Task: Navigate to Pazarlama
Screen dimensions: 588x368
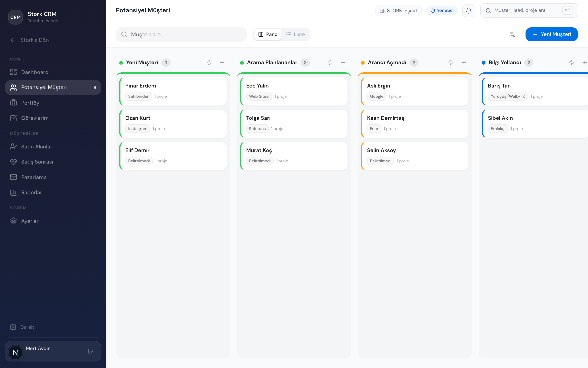Action: click(53, 177)
